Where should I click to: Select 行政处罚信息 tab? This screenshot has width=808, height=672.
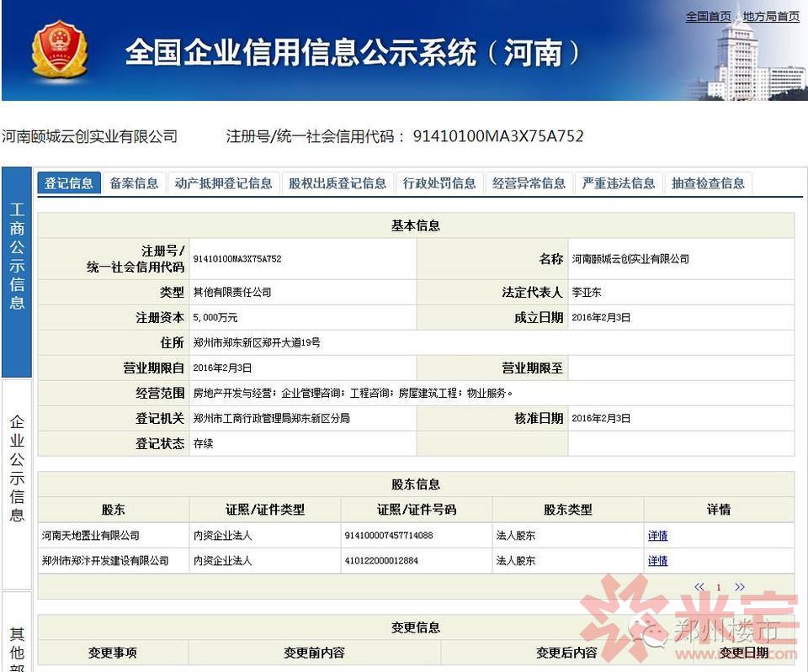(439, 183)
